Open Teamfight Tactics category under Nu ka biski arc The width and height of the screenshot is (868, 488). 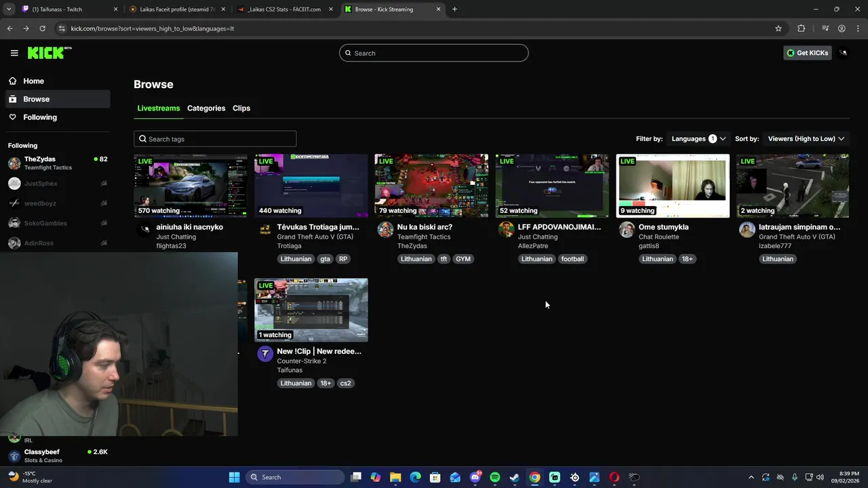pos(425,237)
